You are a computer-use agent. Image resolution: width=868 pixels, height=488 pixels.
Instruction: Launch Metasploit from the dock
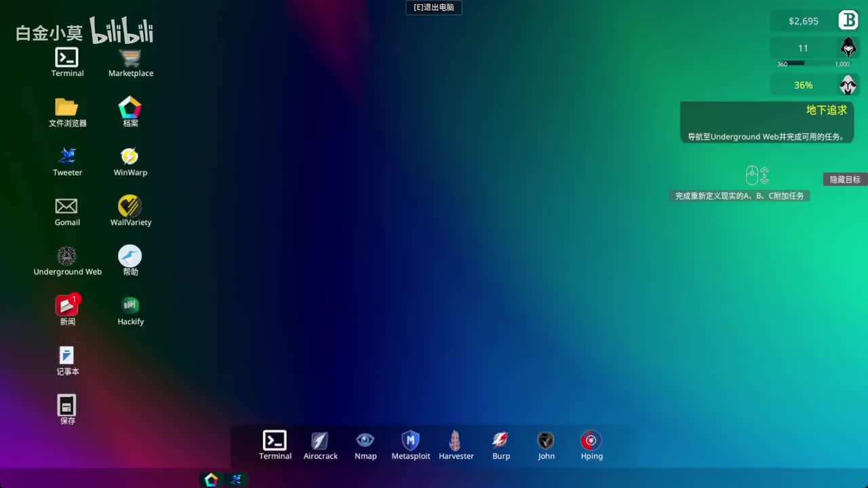tap(410, 441)
